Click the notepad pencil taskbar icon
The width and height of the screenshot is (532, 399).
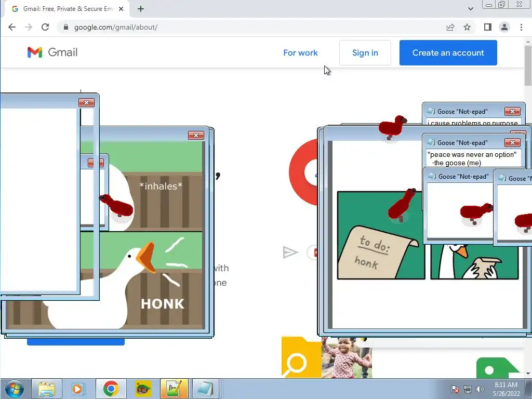174,389
